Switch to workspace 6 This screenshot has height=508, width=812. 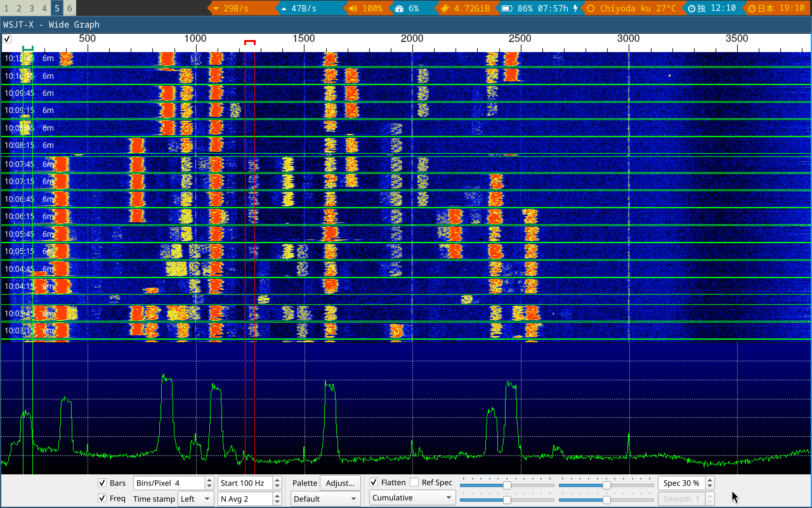70,8
